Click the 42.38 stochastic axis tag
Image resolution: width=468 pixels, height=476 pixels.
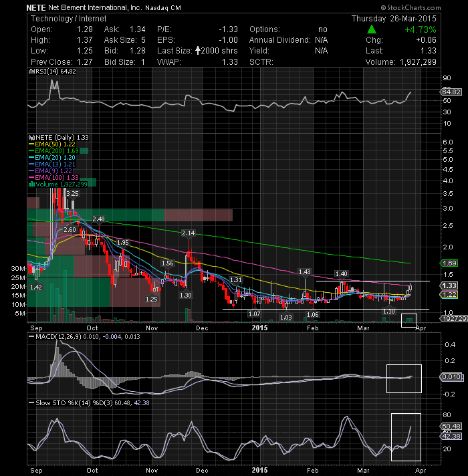pyautogui.click(x=451, y=437)
